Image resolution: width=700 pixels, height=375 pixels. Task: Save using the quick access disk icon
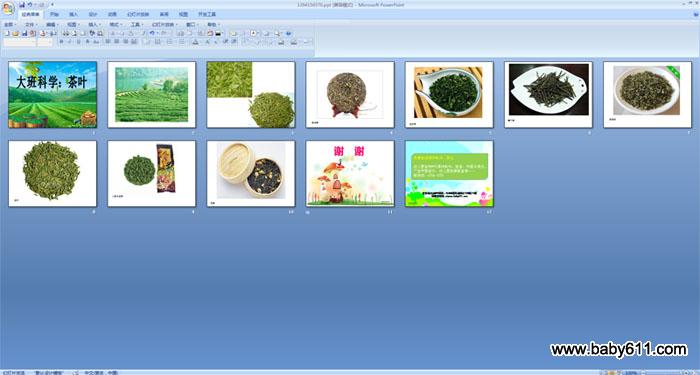[22, 4]
